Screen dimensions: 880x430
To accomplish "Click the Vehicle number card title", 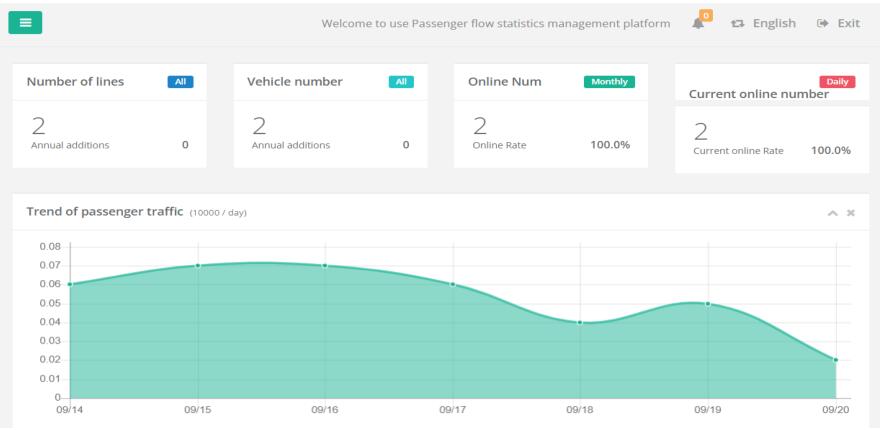I will (x=295, y=82).
